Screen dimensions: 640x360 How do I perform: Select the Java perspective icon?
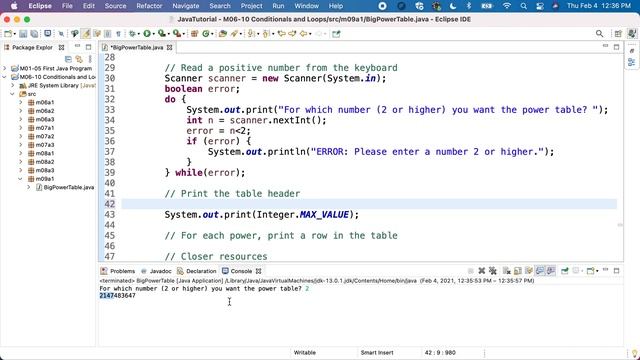pyautogui.click(x=631, y=34)
